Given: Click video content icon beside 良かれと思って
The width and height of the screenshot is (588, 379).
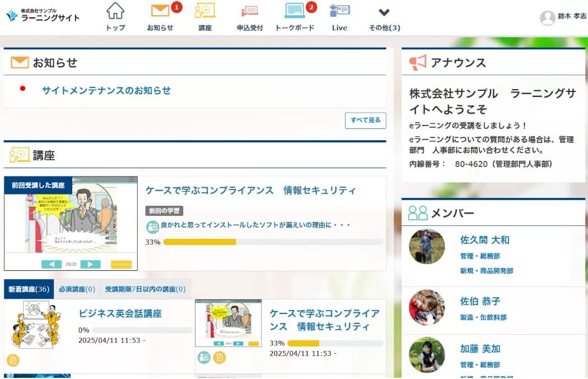Looking at the screenshot, I should tap(152, 227).
